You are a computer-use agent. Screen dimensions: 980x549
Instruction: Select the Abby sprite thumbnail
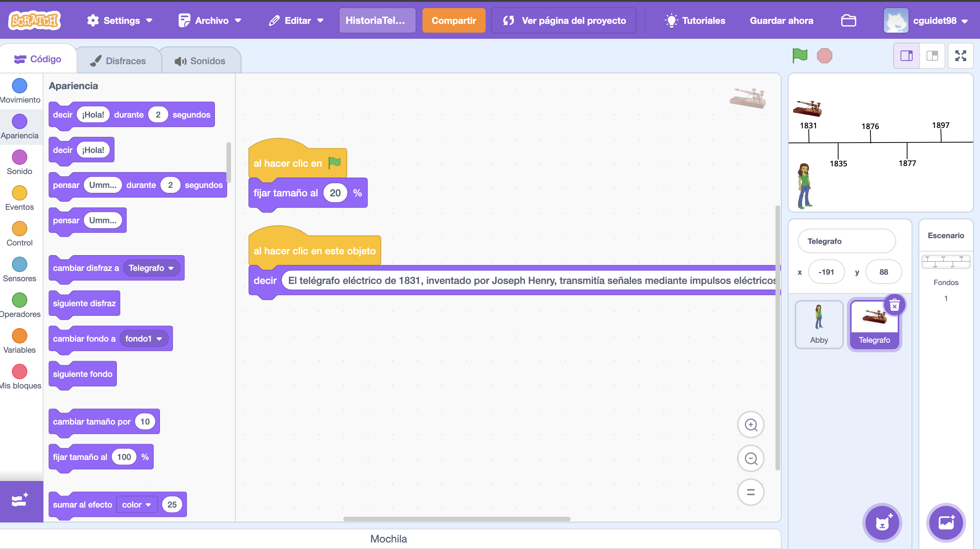(819, 324)
